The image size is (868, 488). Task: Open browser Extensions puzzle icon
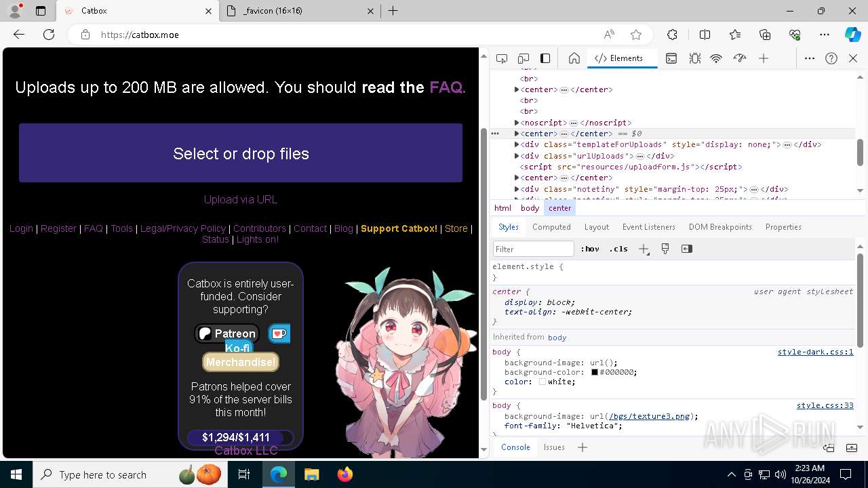click(x=672, y=35)
